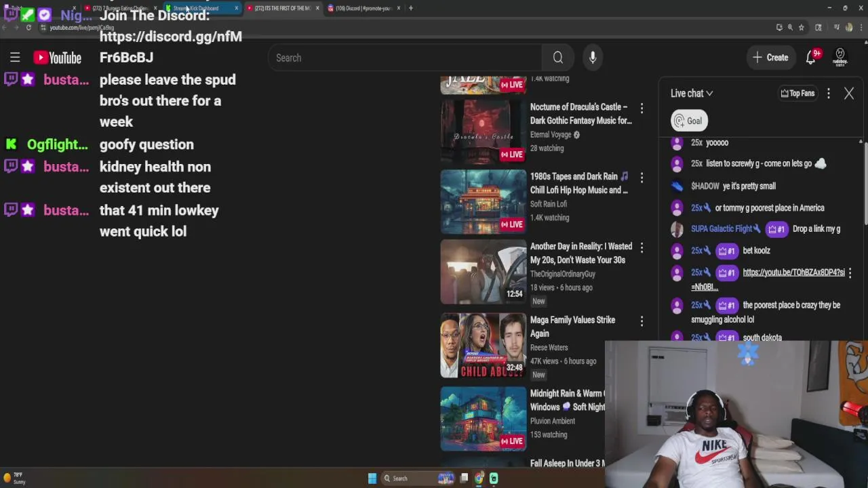Close the Discord browser tab
868x488 pixels.
point(398,8)
